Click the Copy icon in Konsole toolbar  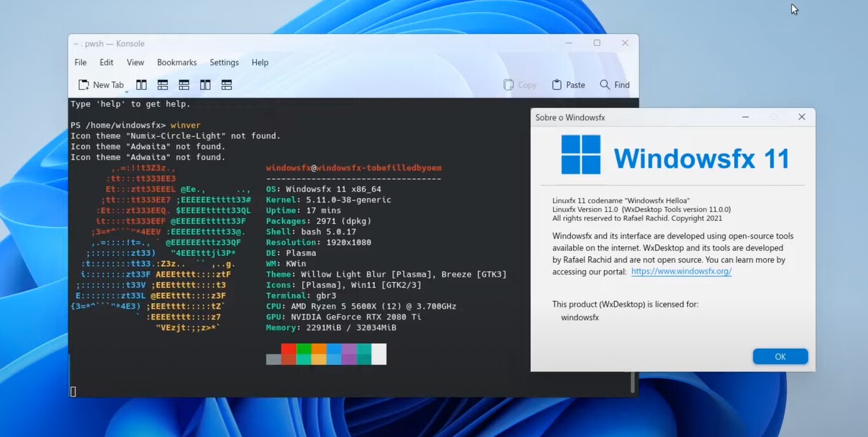click(x=508, y=84)
